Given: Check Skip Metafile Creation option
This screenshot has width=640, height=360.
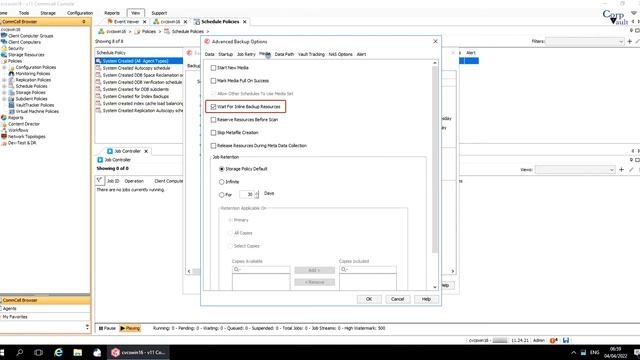Looking at the screenshot, I should (213, 133).
